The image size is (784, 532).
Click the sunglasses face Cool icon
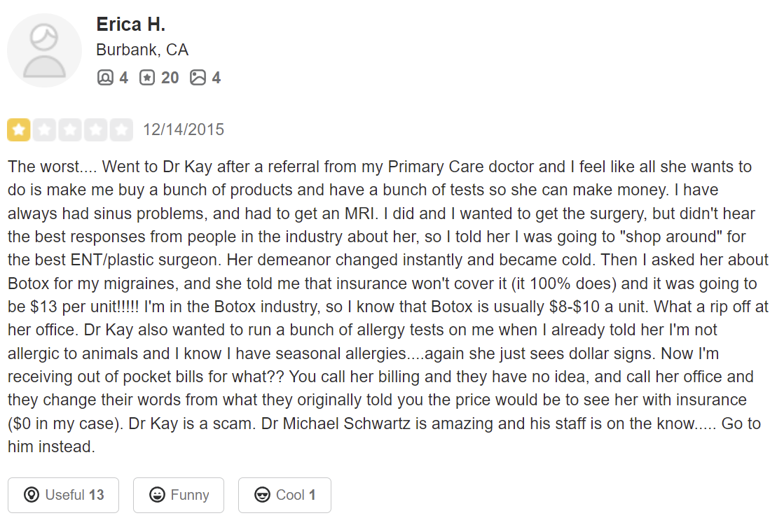point(263,495)
